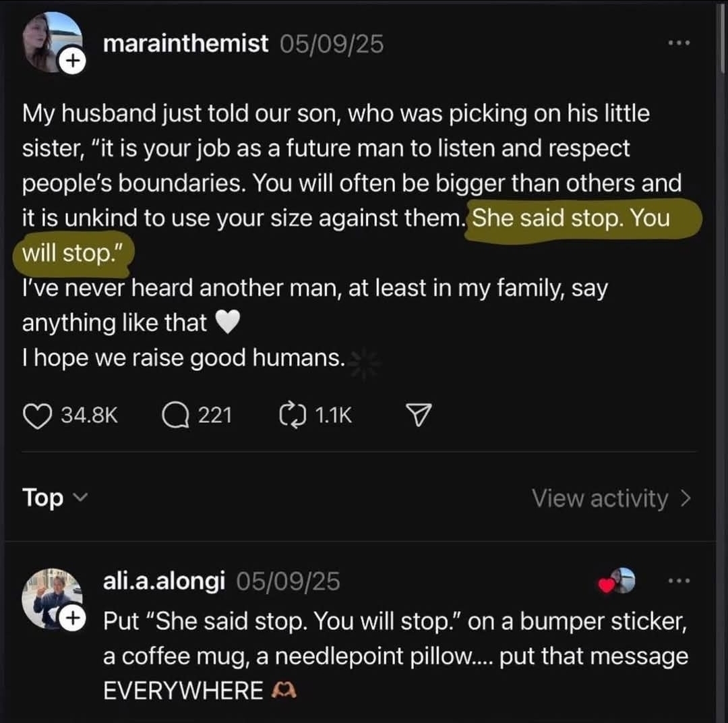
Task: Click View activity link
Action: coord(611,498)
